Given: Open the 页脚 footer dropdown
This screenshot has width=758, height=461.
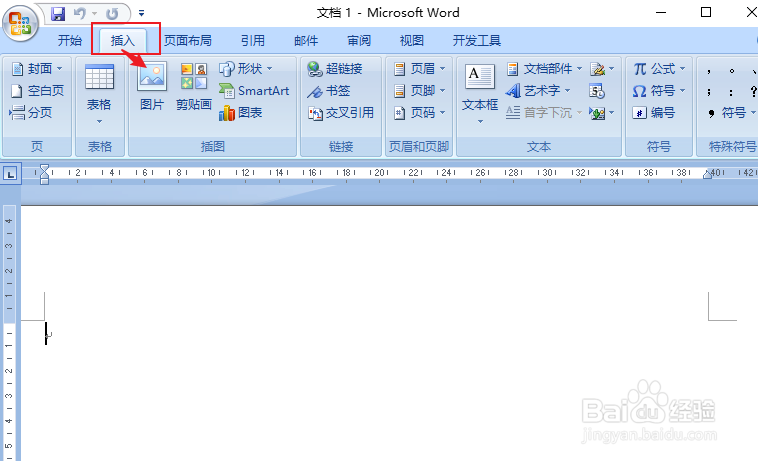Looking at the screenshot, I should [x=419, y=90].
